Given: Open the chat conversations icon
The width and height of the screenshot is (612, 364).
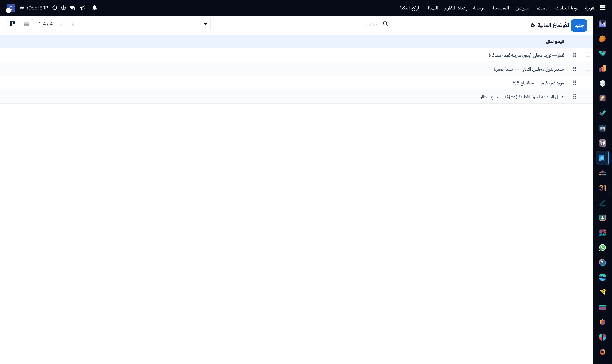Looking at the screenshot, I should [x=72, y=8].
